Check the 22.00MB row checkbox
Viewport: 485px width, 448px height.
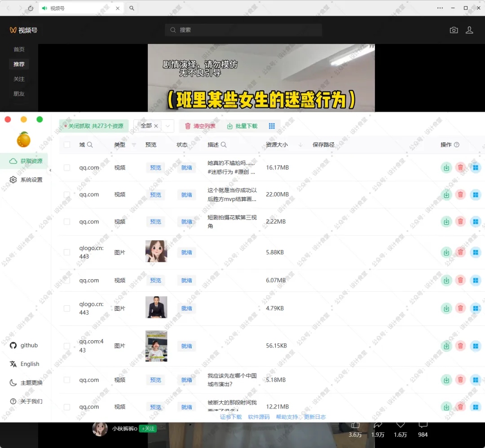point(67,195)
